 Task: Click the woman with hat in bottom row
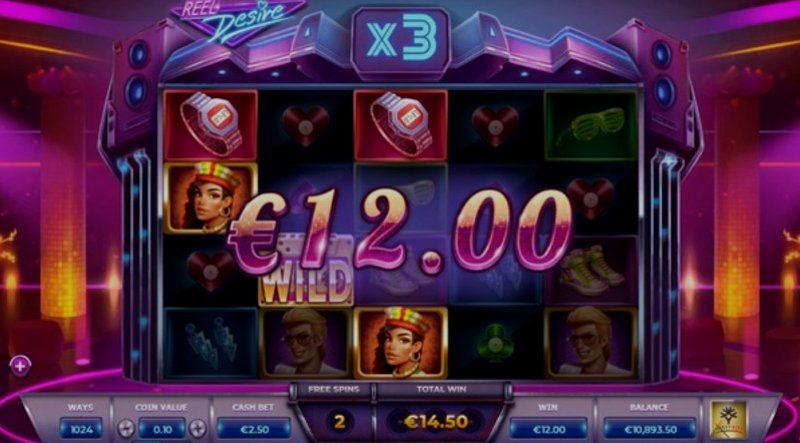coord(401,342)
